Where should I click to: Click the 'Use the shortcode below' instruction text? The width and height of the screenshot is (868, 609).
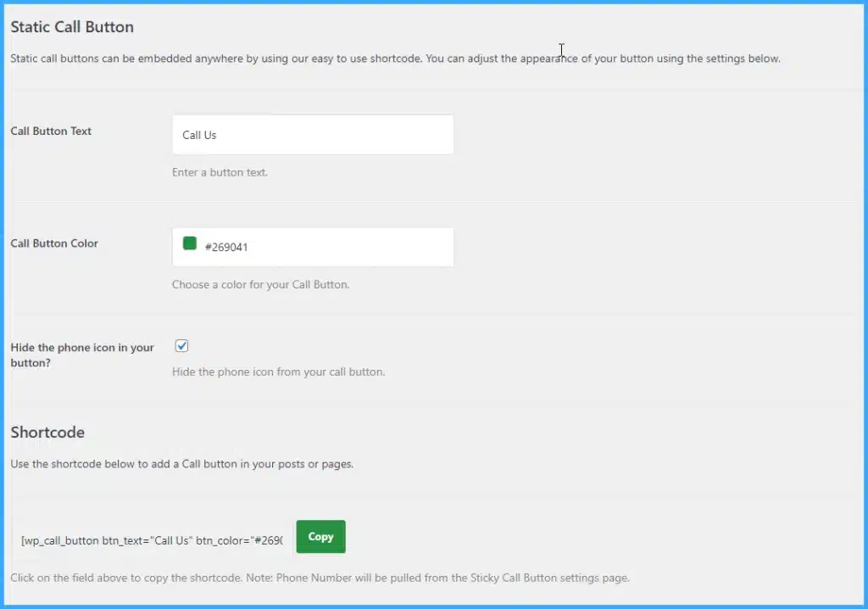(x=181, y=464)
